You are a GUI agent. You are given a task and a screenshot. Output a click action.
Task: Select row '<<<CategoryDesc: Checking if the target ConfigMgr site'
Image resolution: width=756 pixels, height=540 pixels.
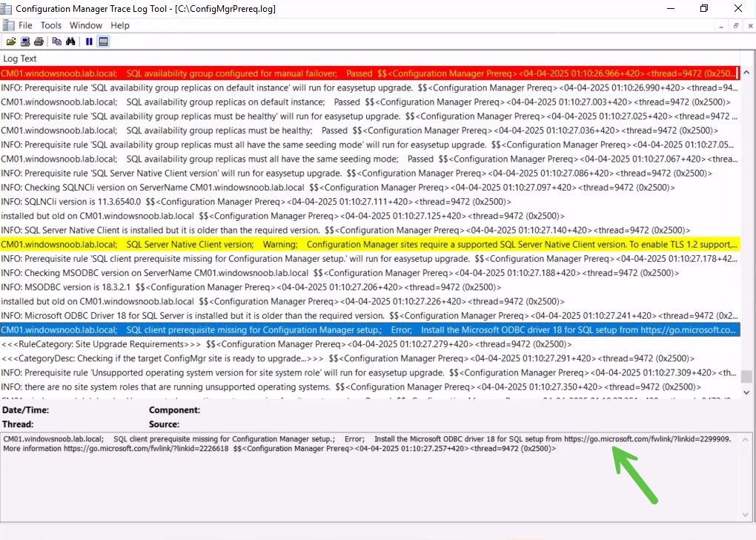click(370, 358)
